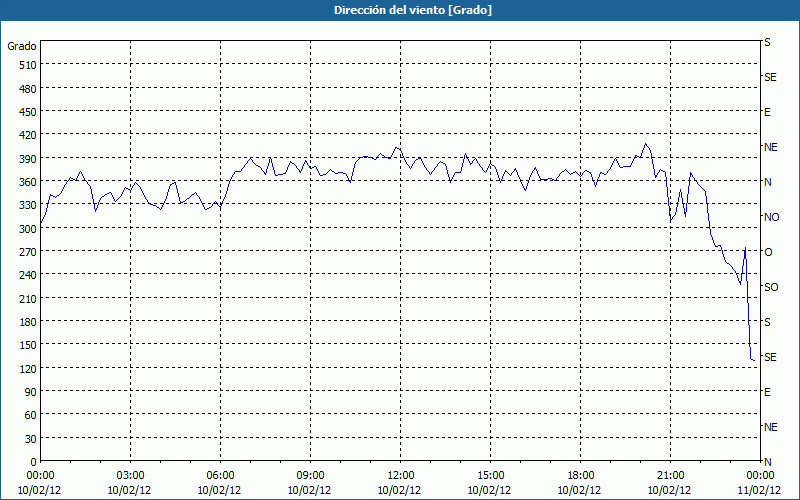
Task: Click the 11/02/12 date label
Action: tap(759, 490)
